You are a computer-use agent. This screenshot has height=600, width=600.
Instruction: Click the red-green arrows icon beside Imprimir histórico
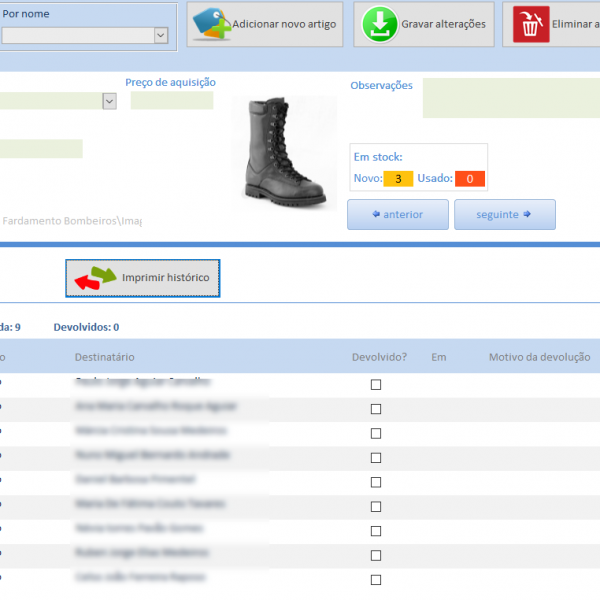click(96, 278)
